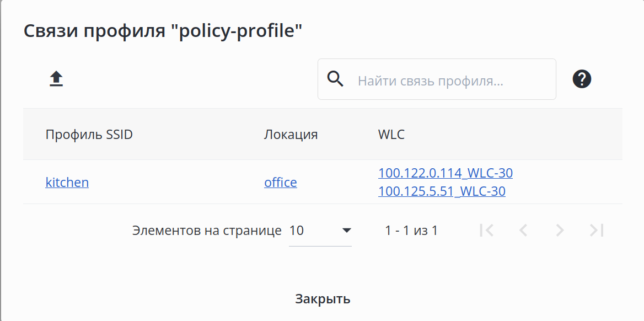Open help via the question mark icon
Image resolution: width=644 pixels, height=321 pixels.
point(582,79)
